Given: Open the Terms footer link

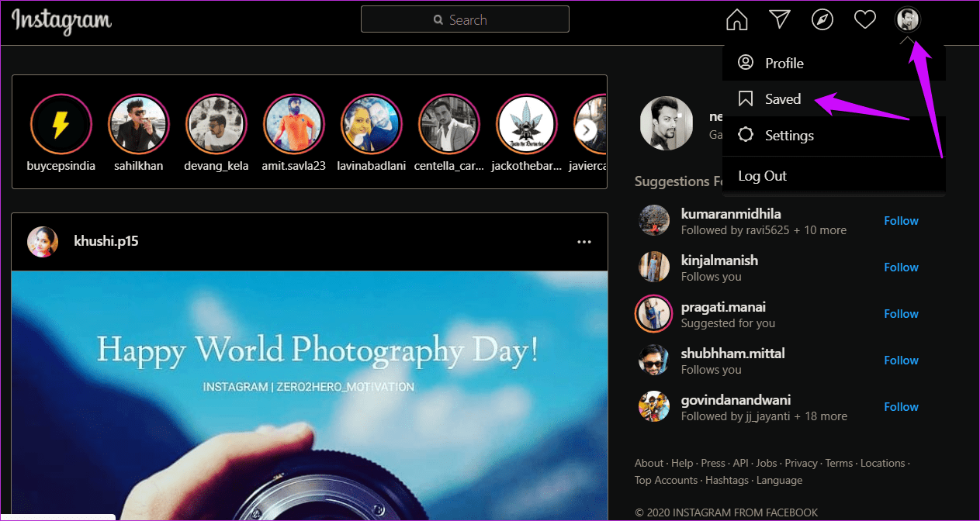Looking at the screenshot, I should [x=839, y=463].
